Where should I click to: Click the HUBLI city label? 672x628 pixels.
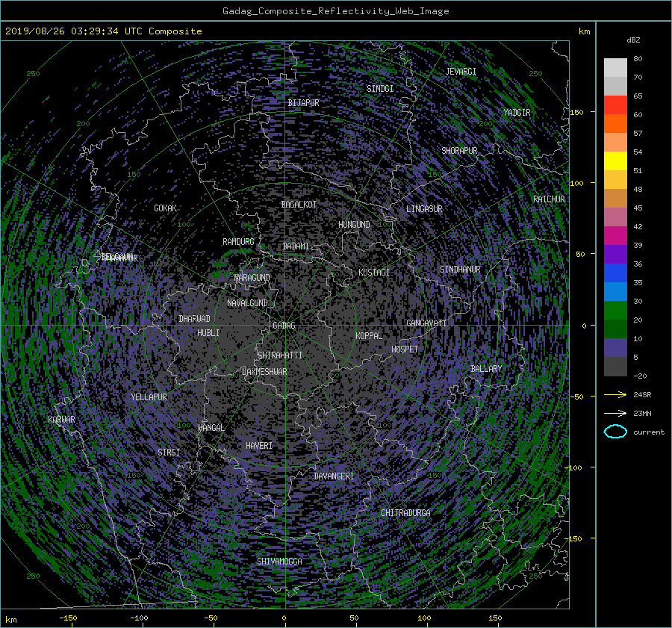tap(208, 333)
